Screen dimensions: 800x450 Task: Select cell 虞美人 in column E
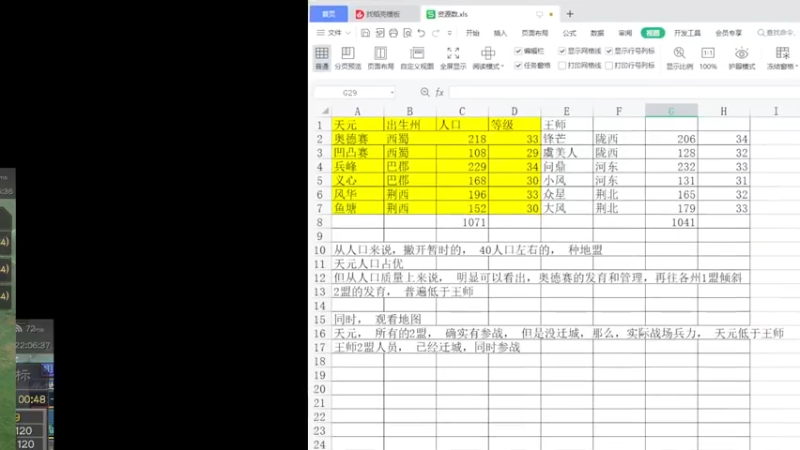tap(566, 153)
